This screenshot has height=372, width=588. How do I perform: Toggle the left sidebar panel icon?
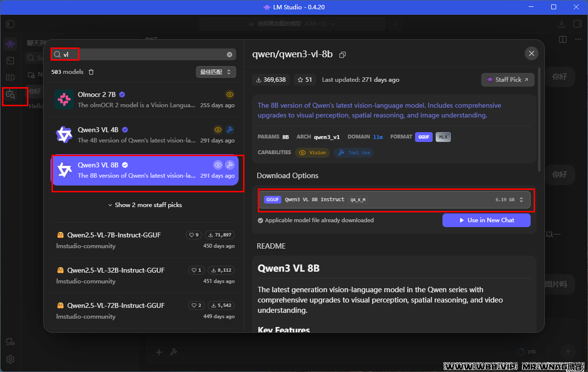point(10,23)
